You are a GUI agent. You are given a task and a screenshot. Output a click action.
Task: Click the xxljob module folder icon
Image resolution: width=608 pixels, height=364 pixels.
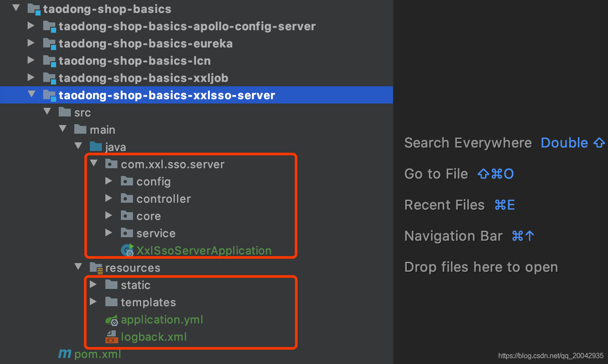coord(49,78)
